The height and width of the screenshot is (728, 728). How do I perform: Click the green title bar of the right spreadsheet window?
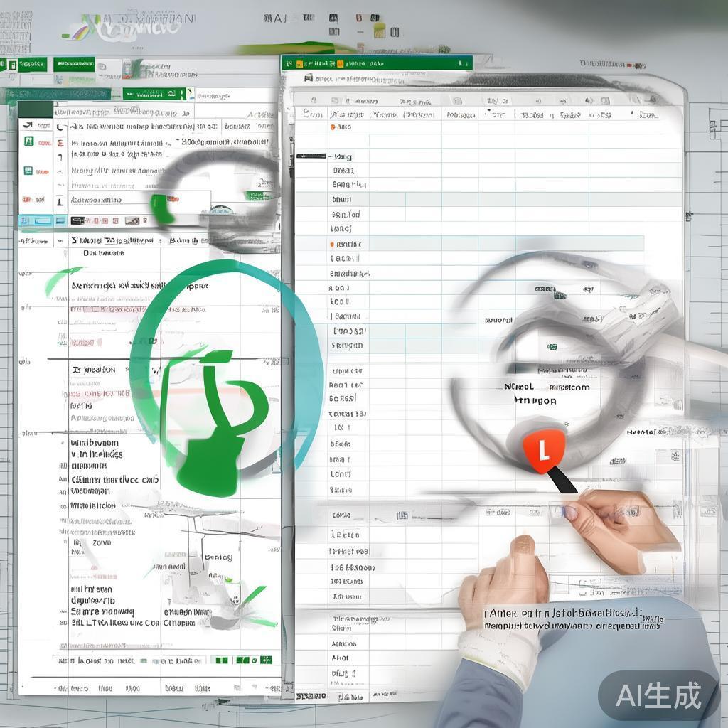click(377, 63)
